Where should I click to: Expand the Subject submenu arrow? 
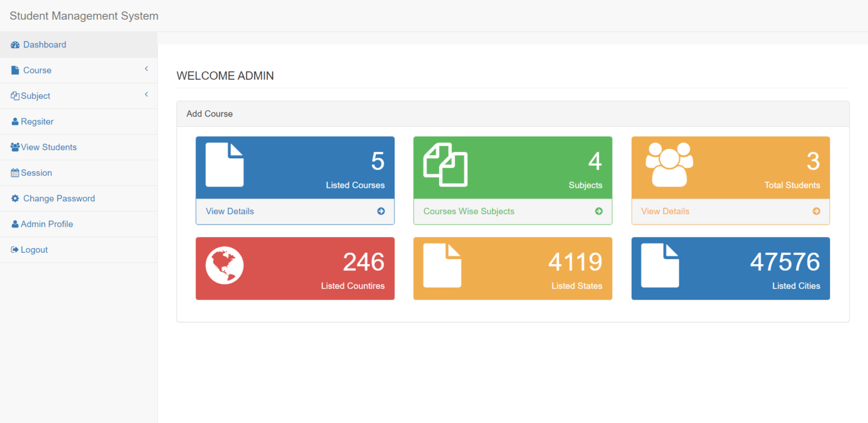point(146,94)
